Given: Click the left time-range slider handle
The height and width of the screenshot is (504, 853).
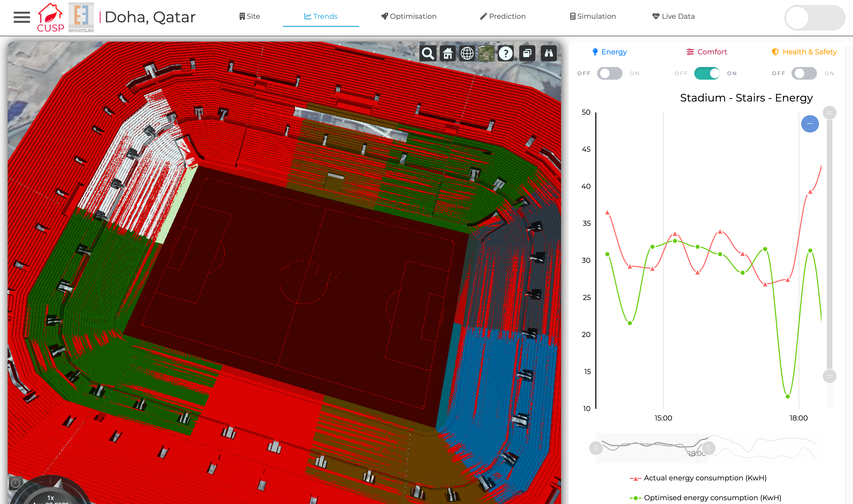Looking at the screenshot, I should [x=596, y=448].
